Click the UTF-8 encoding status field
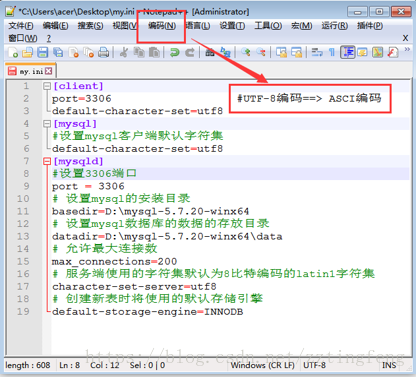Screen dimensions: 416x377 click(314, 365)
